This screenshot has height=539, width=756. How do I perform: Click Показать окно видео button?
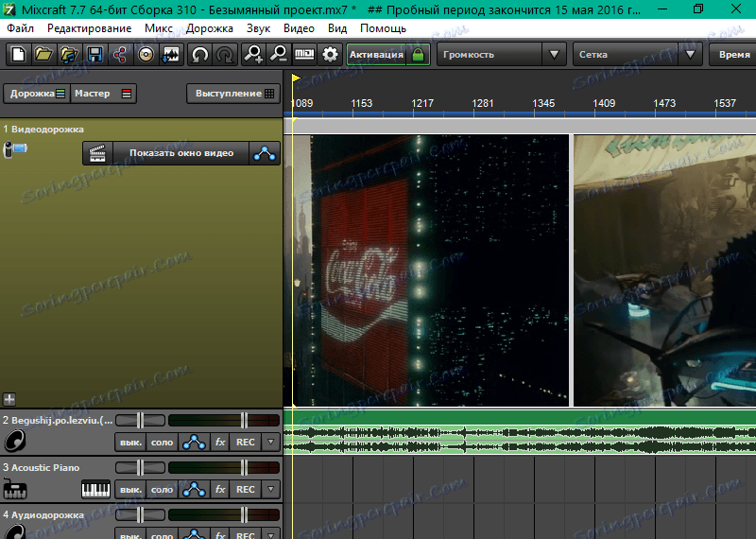[181, 153]
